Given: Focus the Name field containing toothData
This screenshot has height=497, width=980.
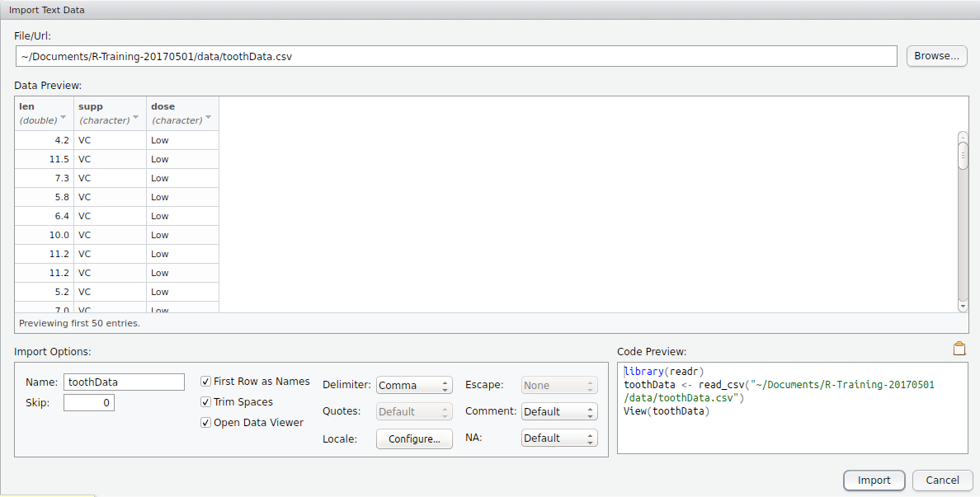Looking at the screenshot, I should click(124, 382).
